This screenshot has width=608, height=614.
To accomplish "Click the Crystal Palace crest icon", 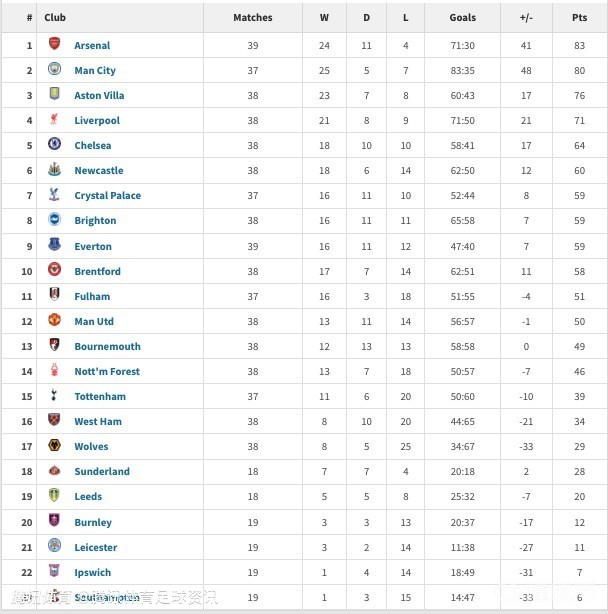I will click(54, 195).
